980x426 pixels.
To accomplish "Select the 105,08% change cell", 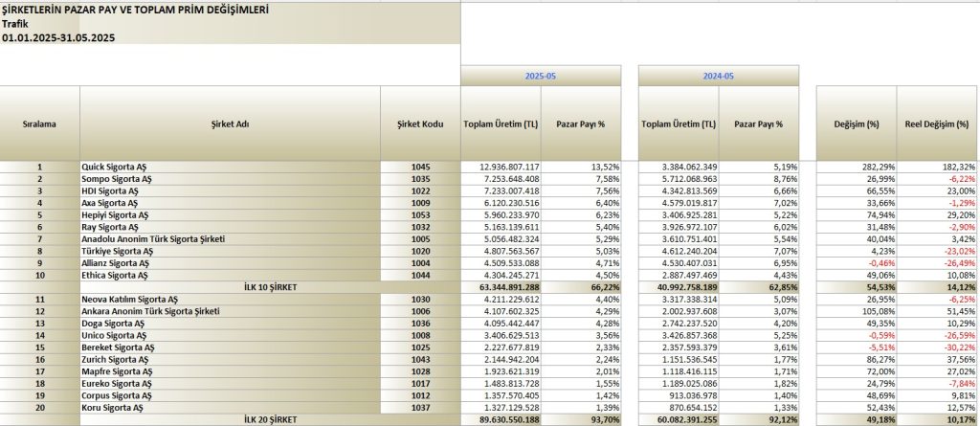I will pos(857,311).
